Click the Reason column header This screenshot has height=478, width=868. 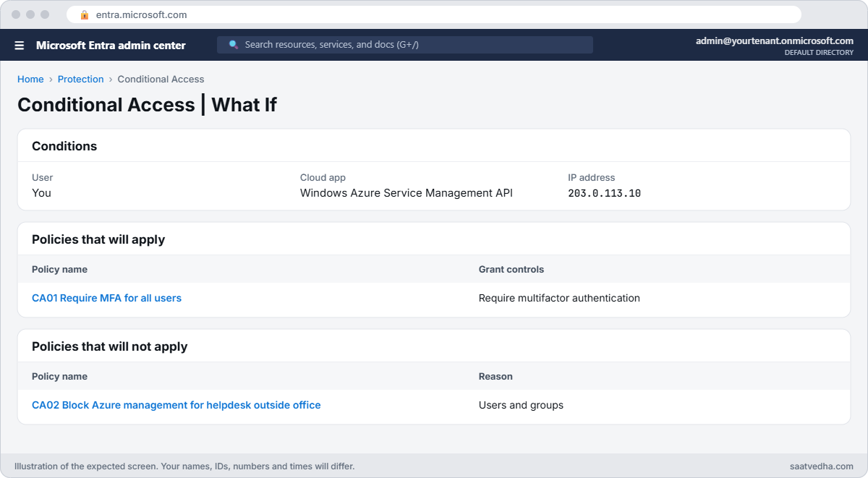click(495, 376)
